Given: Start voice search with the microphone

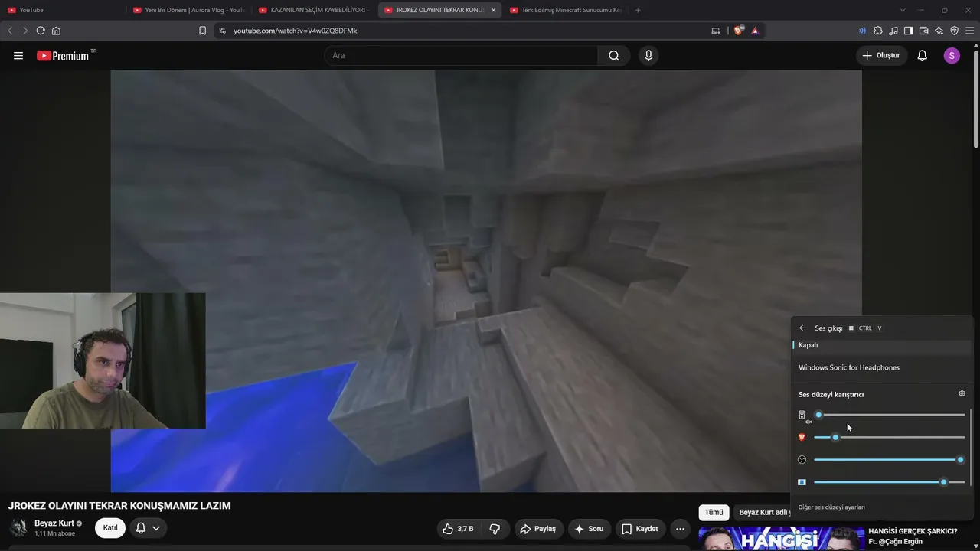Looking at the screenshot, I should click(648, 56).
